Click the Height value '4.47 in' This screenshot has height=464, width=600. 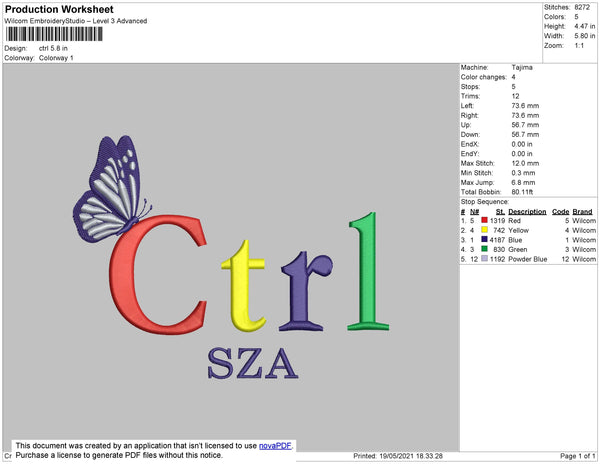pyautogui.click(x=584, y=26)
